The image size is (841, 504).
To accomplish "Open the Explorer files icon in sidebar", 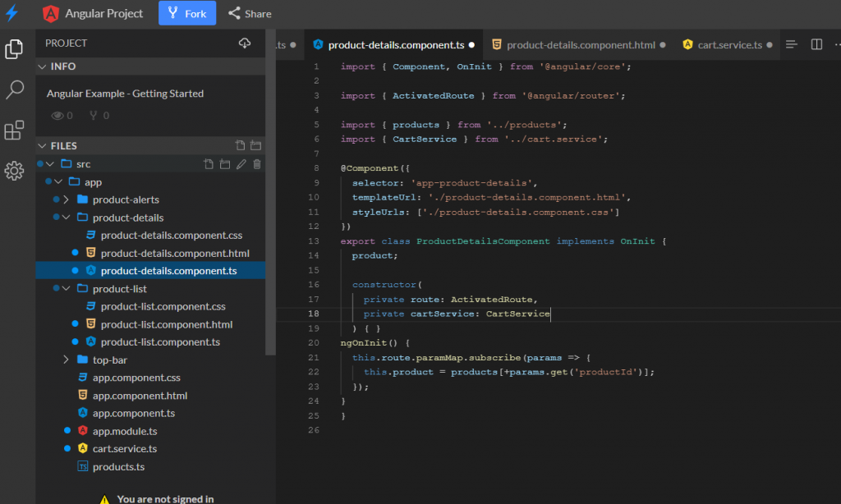I will tap(15, 49).
